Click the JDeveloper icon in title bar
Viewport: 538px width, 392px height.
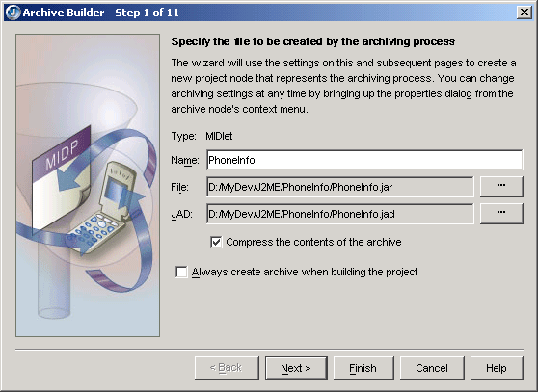tap(13, 13)
